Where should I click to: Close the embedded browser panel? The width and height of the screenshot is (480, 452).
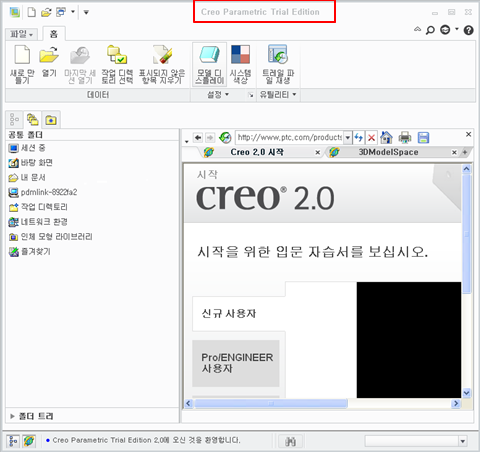468,134
